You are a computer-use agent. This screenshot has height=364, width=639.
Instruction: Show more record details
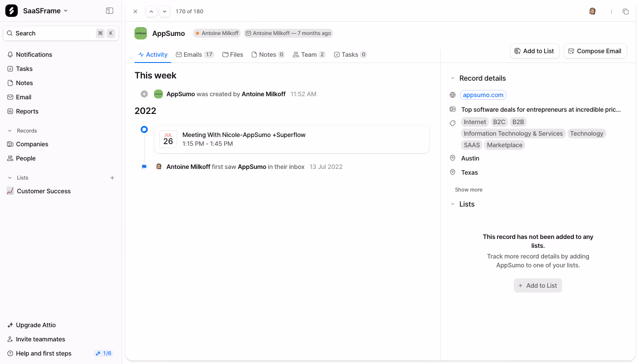click(x=469, y=190)
